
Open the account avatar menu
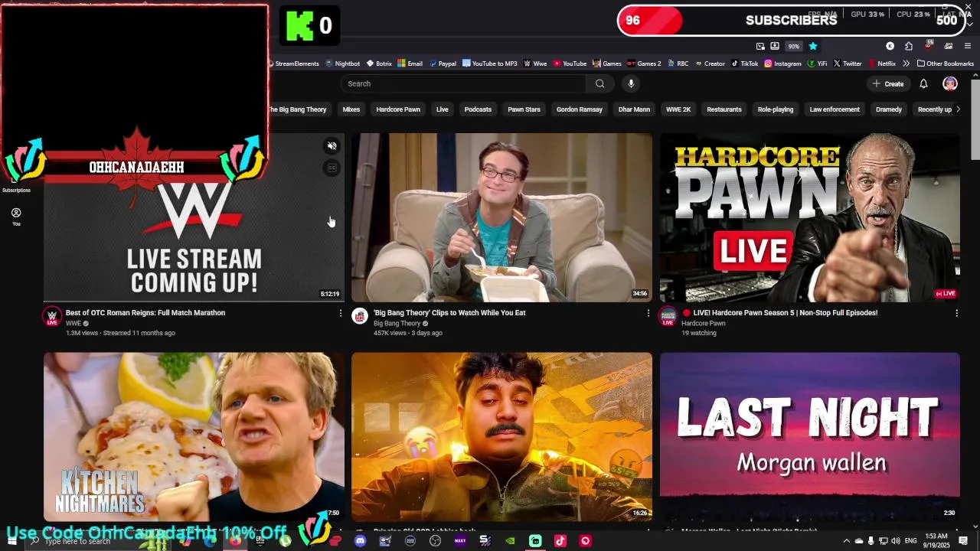(x=950, y=83)
